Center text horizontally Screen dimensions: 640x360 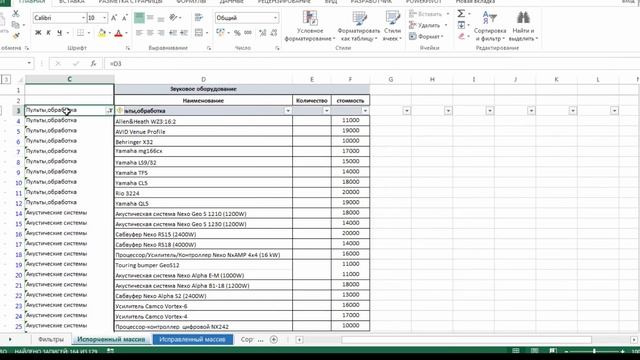(x=150, y=33)
